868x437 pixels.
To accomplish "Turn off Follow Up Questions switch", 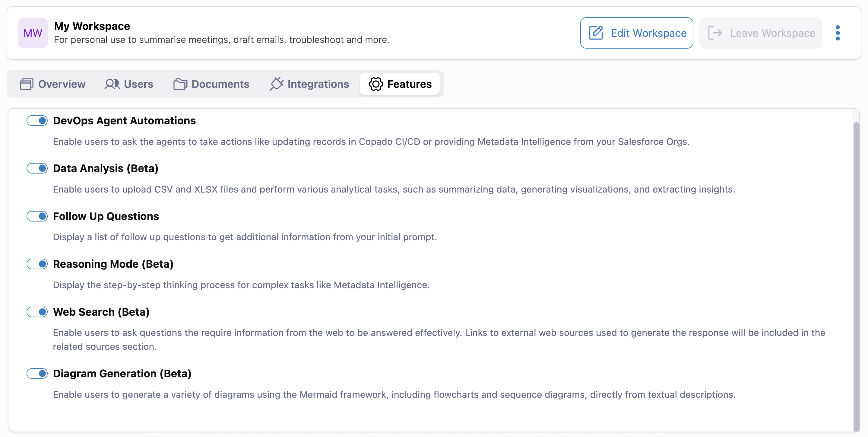I will [x=37, y=216].
